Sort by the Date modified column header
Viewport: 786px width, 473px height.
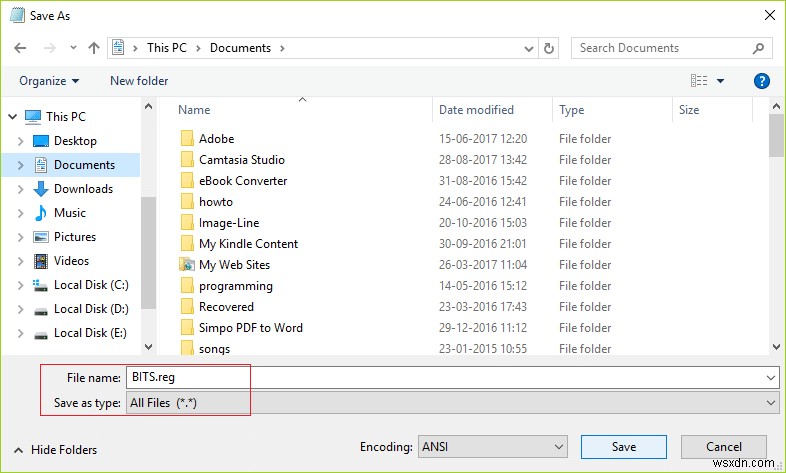point(477,110)
